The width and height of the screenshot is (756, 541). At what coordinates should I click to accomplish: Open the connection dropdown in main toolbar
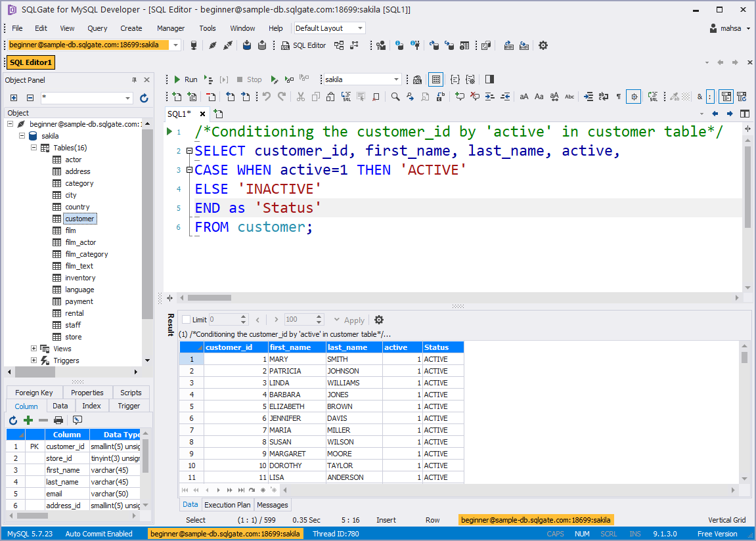pyautogui.click(x=175, y=45)
